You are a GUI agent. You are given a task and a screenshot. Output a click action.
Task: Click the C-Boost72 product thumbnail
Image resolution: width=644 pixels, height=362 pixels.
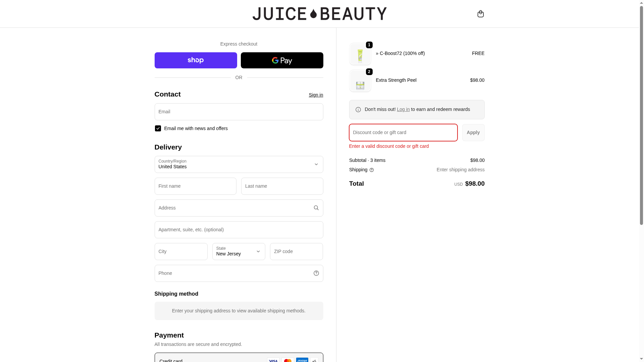[x=360, y=54]
